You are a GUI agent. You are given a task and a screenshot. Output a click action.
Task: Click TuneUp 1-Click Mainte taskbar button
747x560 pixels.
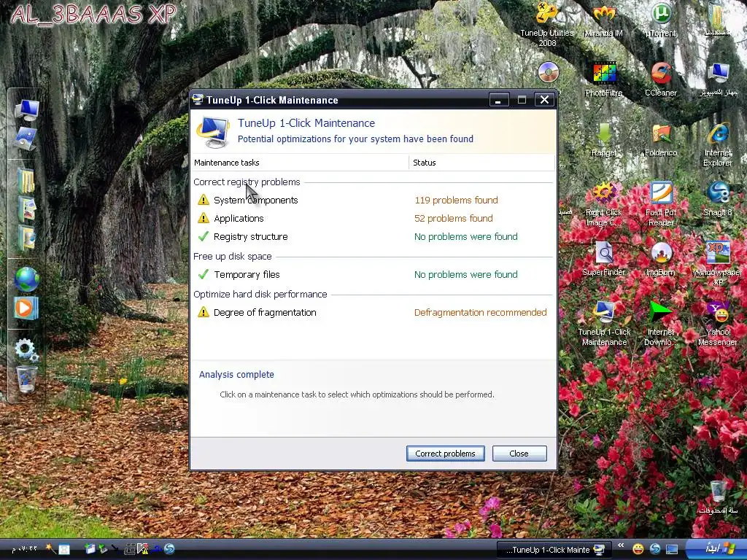pyautogui.click(x=554, y=550)
